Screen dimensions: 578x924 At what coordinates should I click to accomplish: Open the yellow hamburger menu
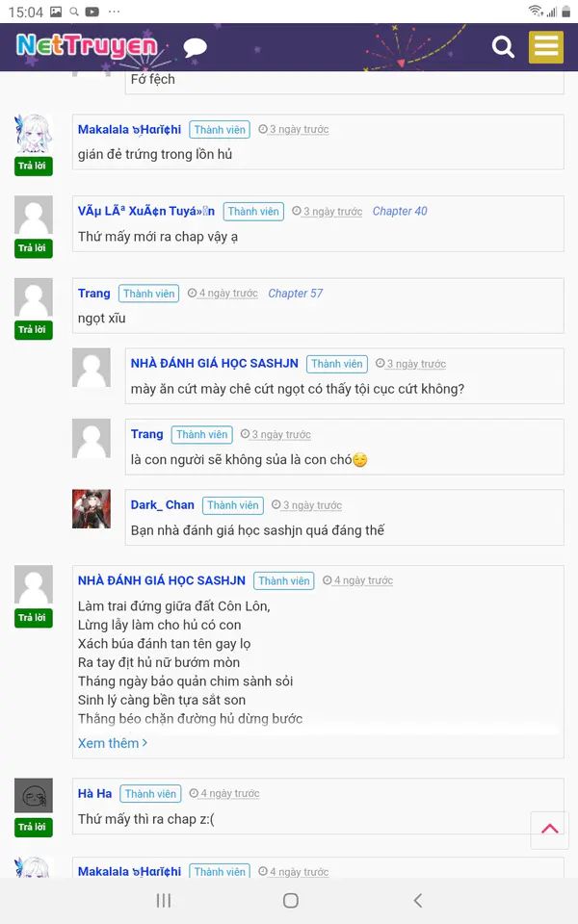point(546,46)
